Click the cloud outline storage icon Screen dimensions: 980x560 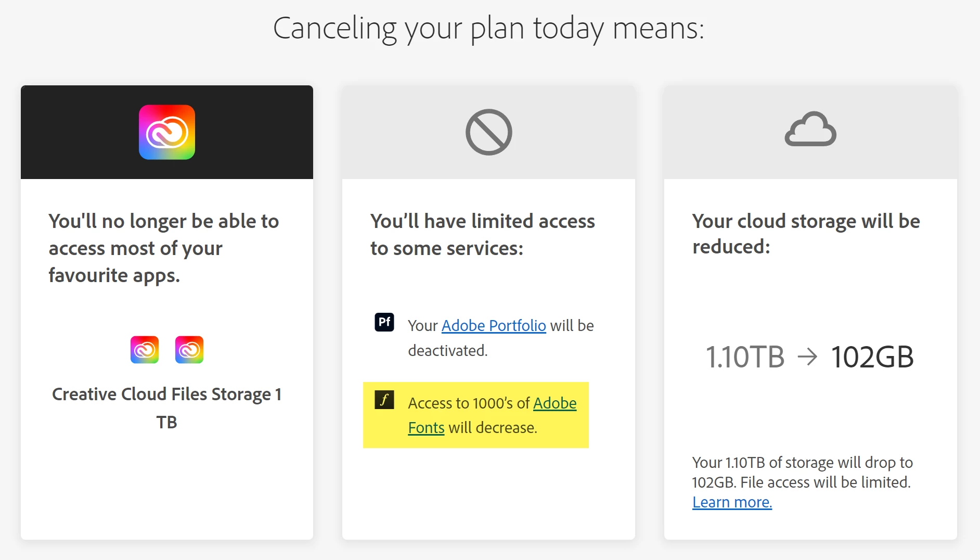point(810,129)
